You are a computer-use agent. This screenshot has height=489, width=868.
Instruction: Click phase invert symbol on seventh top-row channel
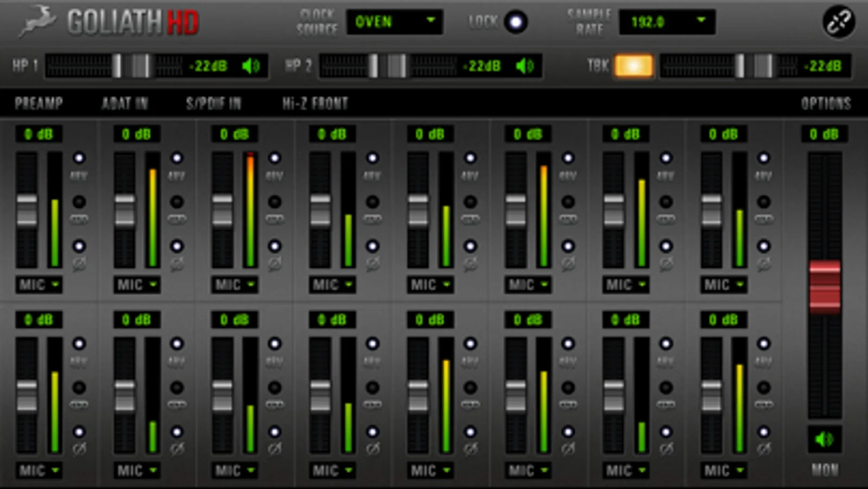[x=666, y=265]
